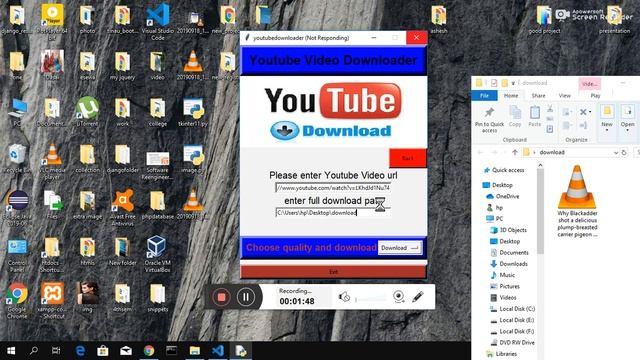This screenshot has height=360, width=640.
Task: Select the Control Panel desktop icon
Action: 17,256
